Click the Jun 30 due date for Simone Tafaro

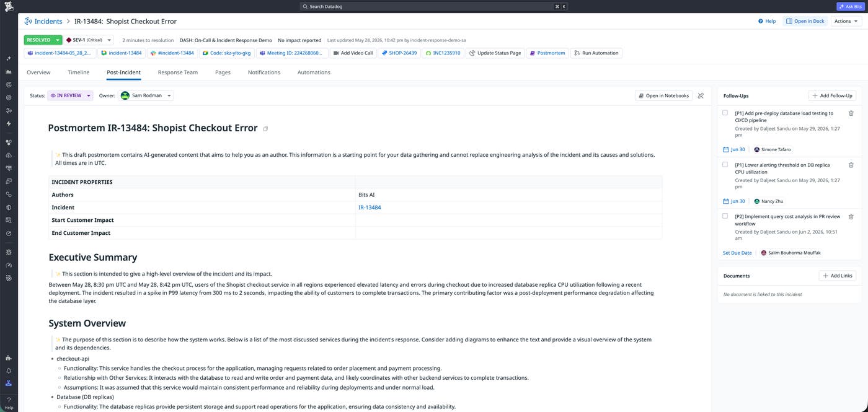tap(734, 149)
